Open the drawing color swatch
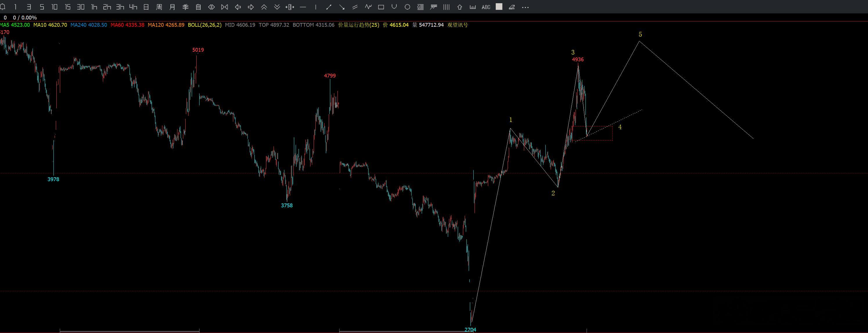Viewport: 868px width, 333px height. pyautogui.click(x=499, y=7)
